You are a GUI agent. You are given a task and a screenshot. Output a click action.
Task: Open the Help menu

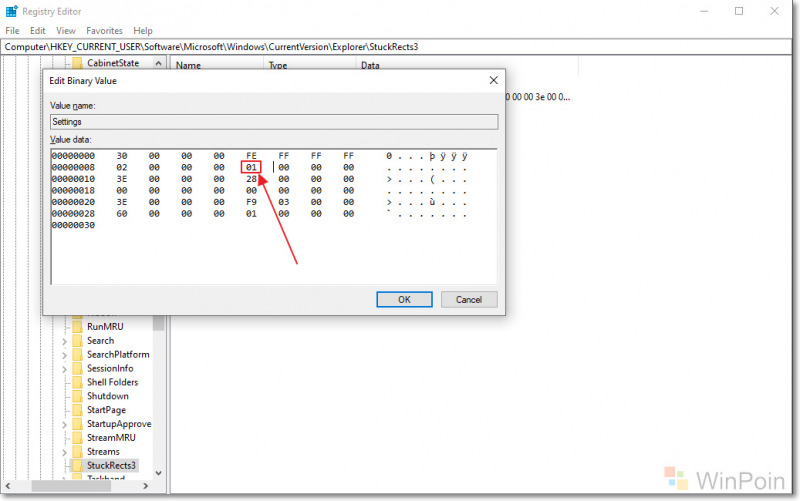point(143,31)
